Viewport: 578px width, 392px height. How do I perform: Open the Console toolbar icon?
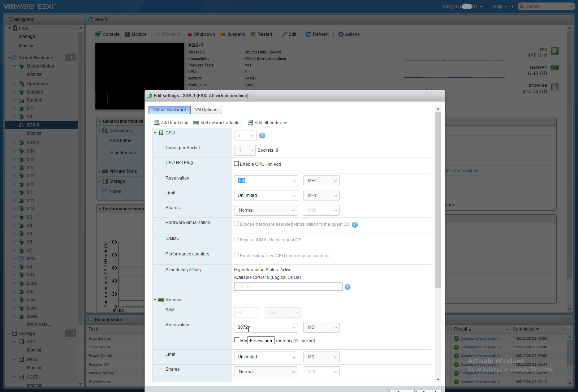point(98,34)
